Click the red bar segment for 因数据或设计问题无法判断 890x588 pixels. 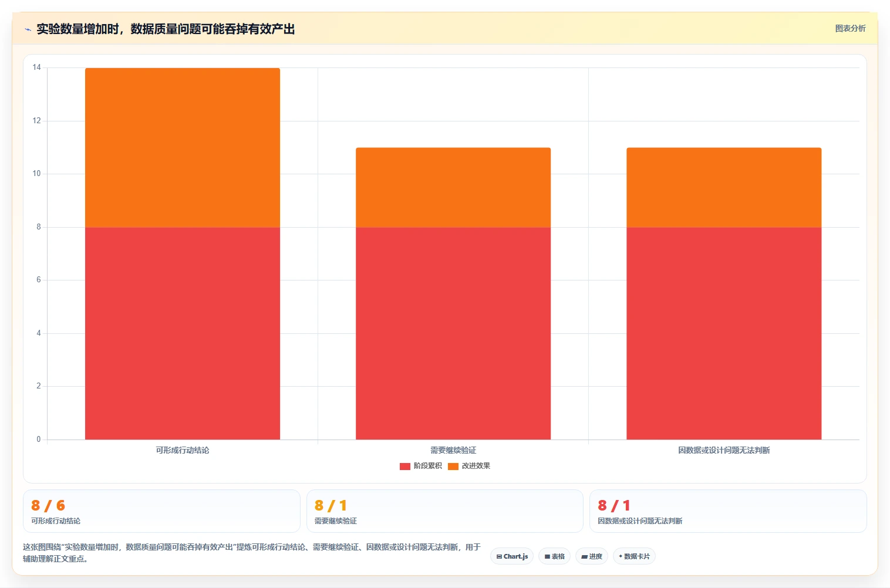(x=724, y=333)
